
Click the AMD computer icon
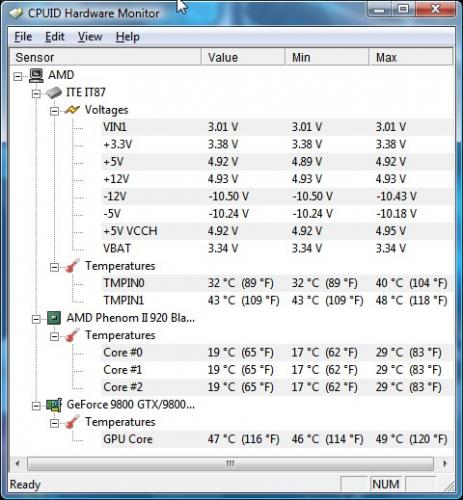(x=36, y=75)
